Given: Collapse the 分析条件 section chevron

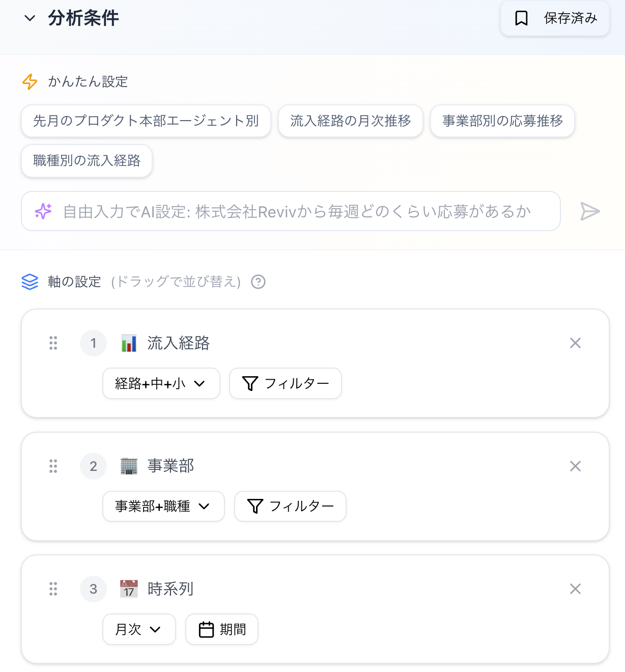Looking at the screenshot, I should click(x=30, y=18).
